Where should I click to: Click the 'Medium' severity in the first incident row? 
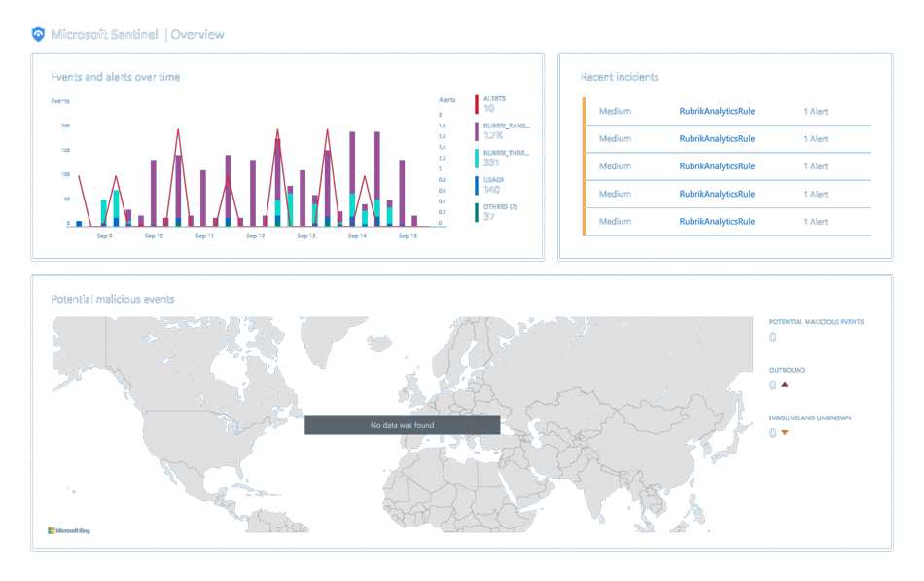[x=615, y=111]
